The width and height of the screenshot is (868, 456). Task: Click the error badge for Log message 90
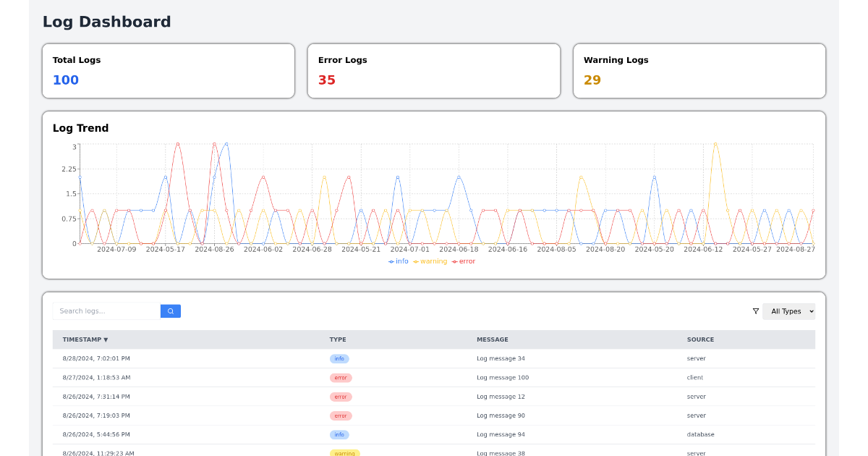(341, 415)
